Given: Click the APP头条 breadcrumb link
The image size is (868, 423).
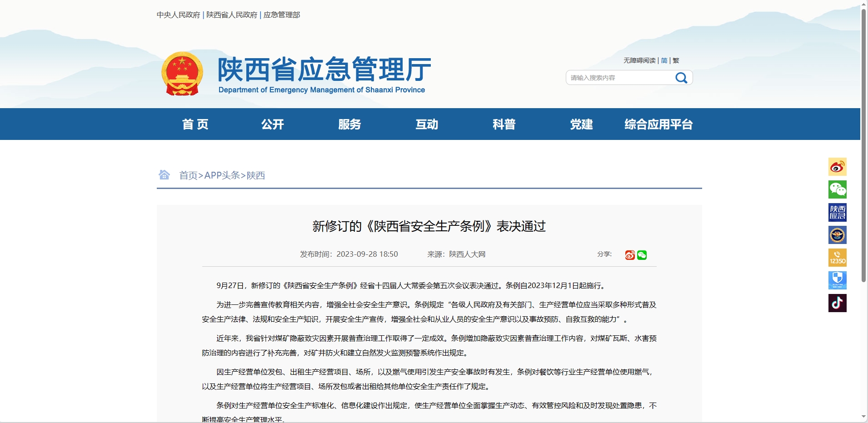Looking at the screenshot, I should click(x=222, y=175).
